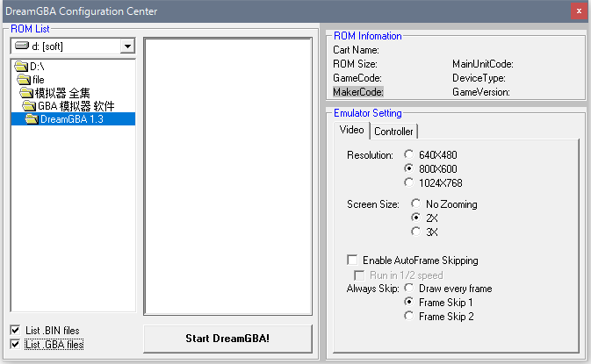The width and height of the screenshot is (591, 364).
Task: Click the drive icon in drive selector
Action: tap(22, 46)
